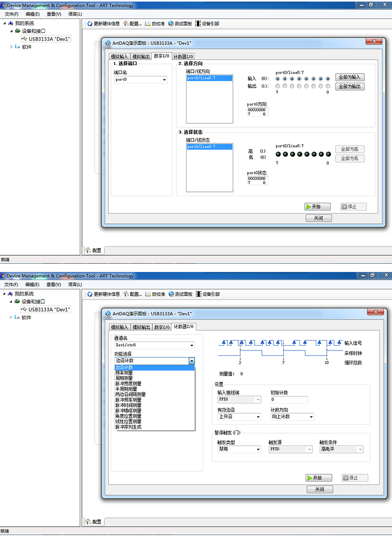Click 设备和接口 tree icon beside the 计数器I/O panel
This screenshot has width=392, height=545.
pyautogui.click(x=17, y=301)
